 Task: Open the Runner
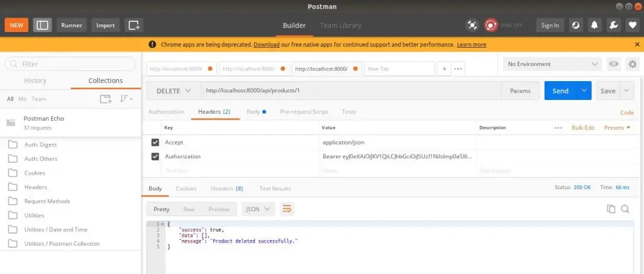coord(72,25)
